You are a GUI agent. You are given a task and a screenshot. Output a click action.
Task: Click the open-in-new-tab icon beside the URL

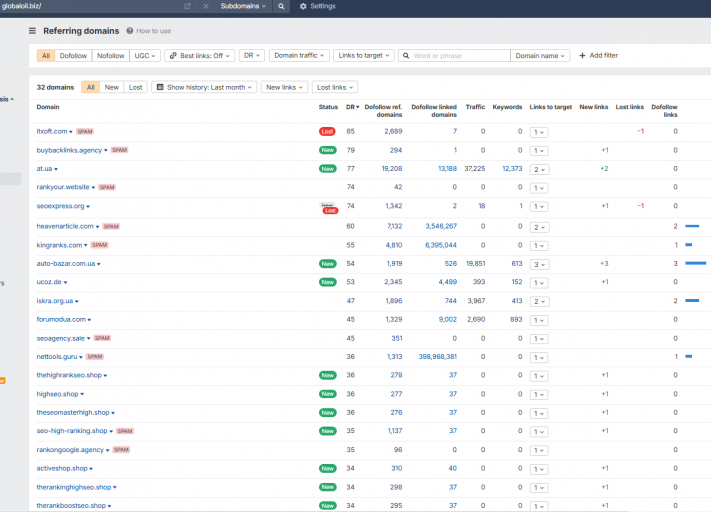click(x=188, y=6)
